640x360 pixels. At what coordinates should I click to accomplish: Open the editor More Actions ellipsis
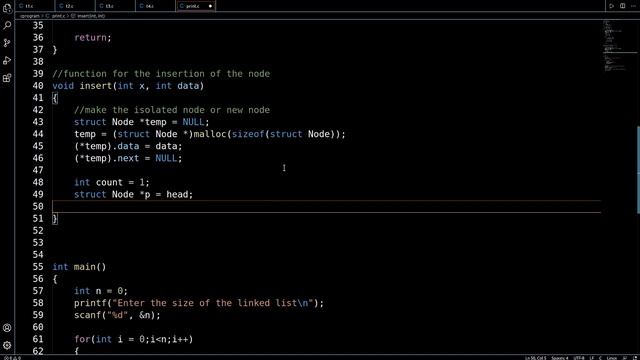[633, 6]
